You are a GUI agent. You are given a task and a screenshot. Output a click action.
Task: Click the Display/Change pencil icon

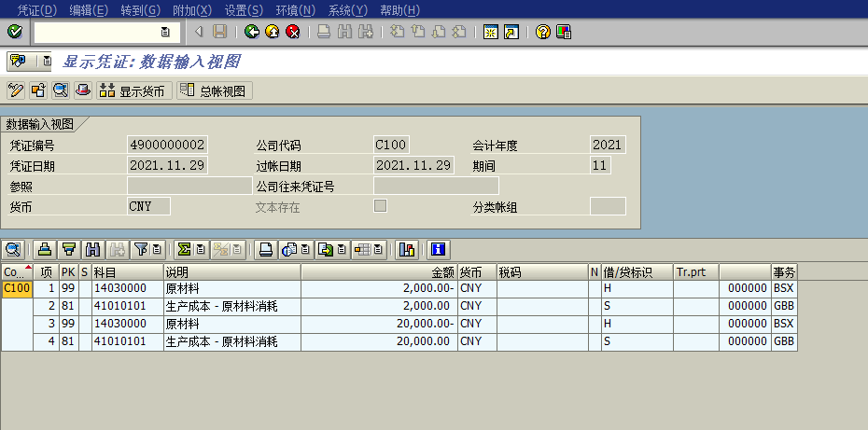[16, 90]
